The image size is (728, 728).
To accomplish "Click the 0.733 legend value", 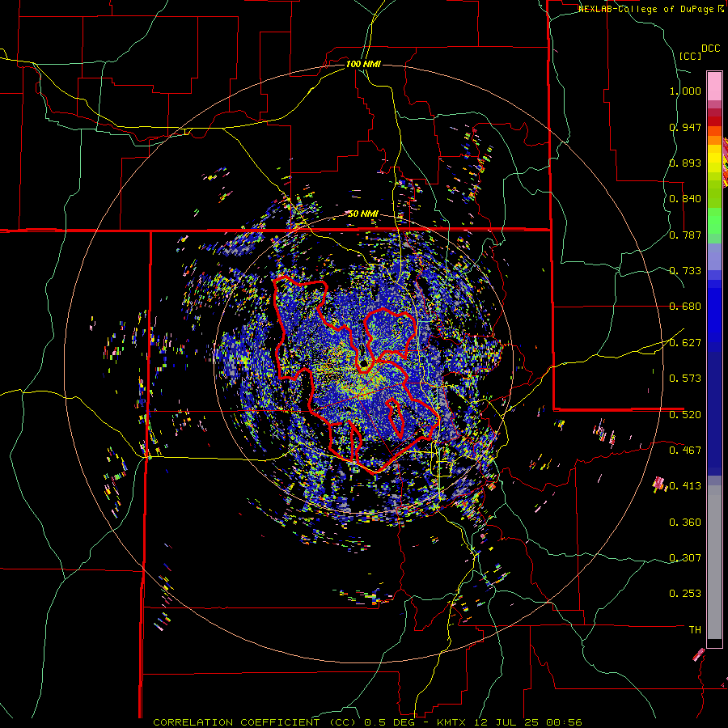I will click(685, 271).
